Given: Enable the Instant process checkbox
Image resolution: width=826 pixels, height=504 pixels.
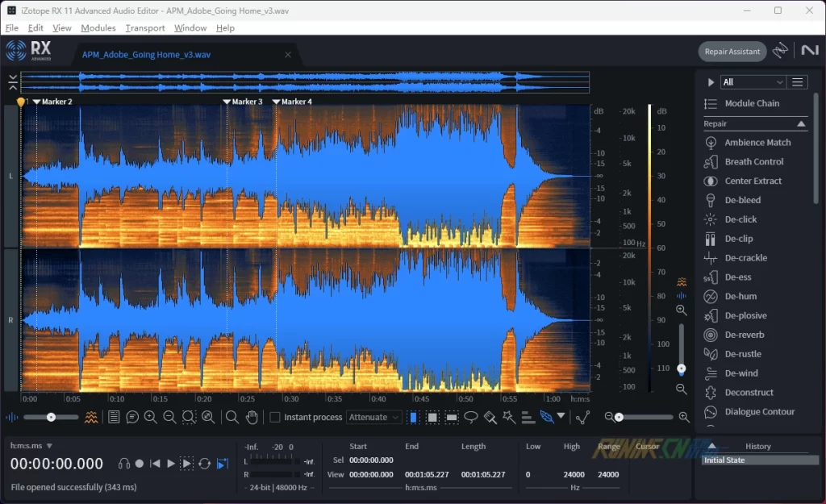Looking at the screenshot, I should [x=275, y=418].
